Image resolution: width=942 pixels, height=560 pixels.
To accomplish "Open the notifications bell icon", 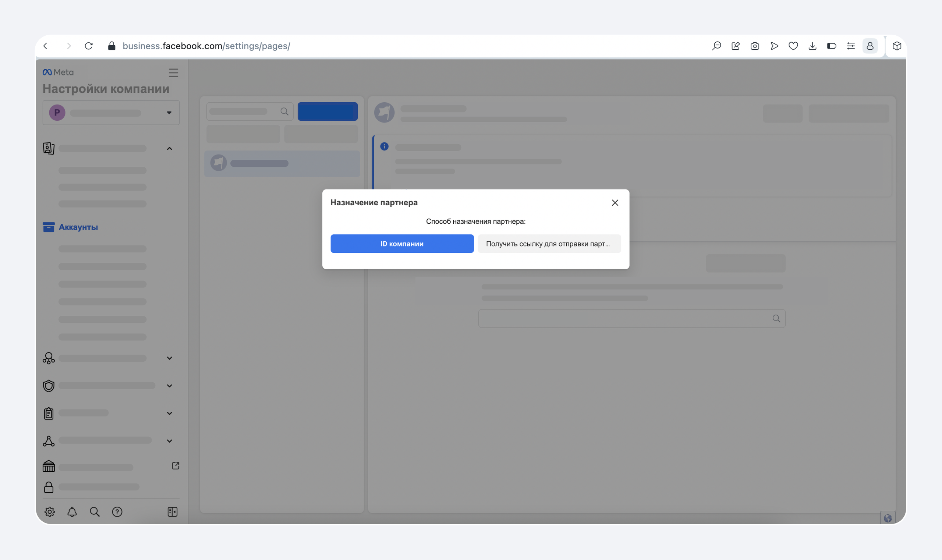I will click(x=72, y=512).
